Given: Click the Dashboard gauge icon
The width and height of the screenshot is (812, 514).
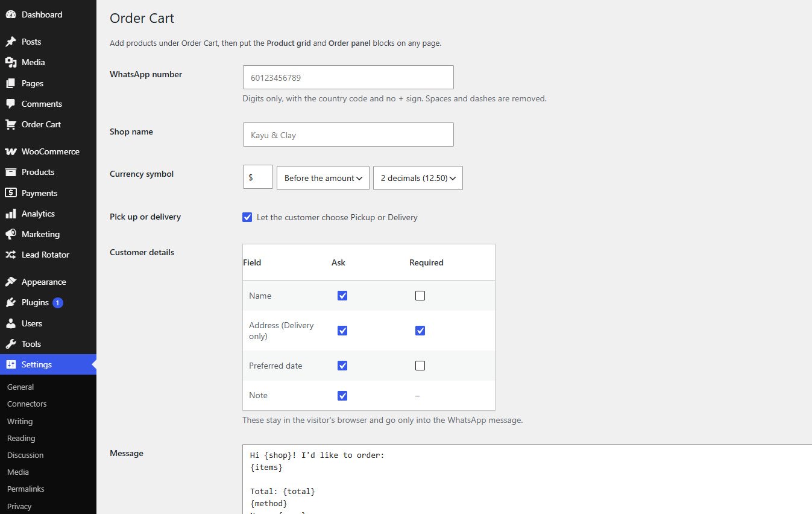Looking at the screenshot, I should [x=11, y=14].
